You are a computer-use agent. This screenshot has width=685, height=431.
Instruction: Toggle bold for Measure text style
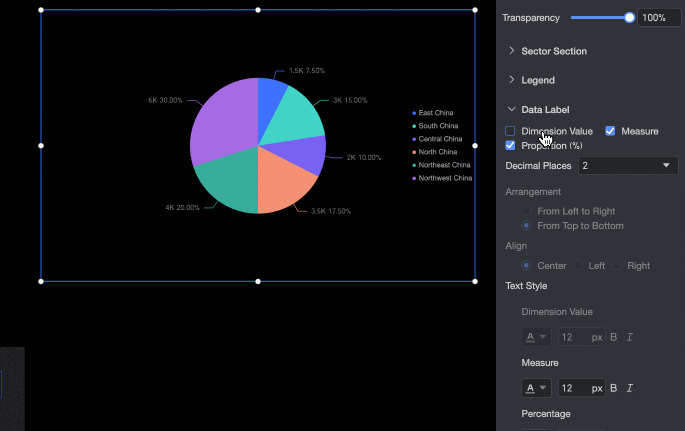pos(613,388)
